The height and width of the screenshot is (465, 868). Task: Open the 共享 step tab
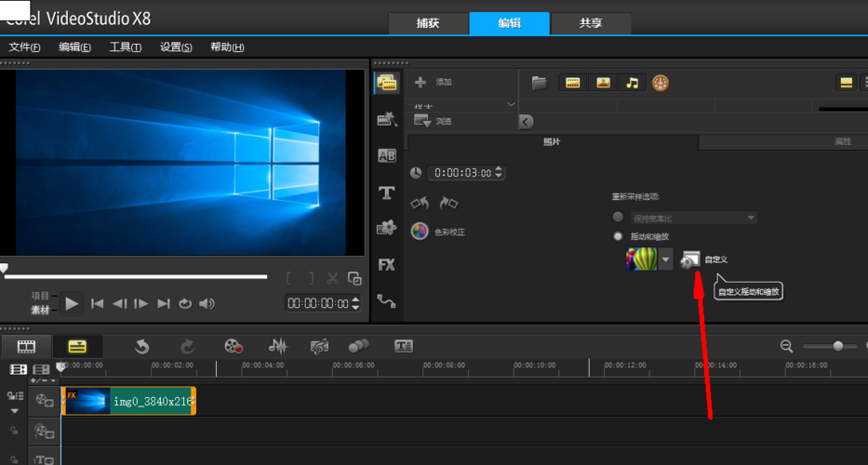coord(591,24)
